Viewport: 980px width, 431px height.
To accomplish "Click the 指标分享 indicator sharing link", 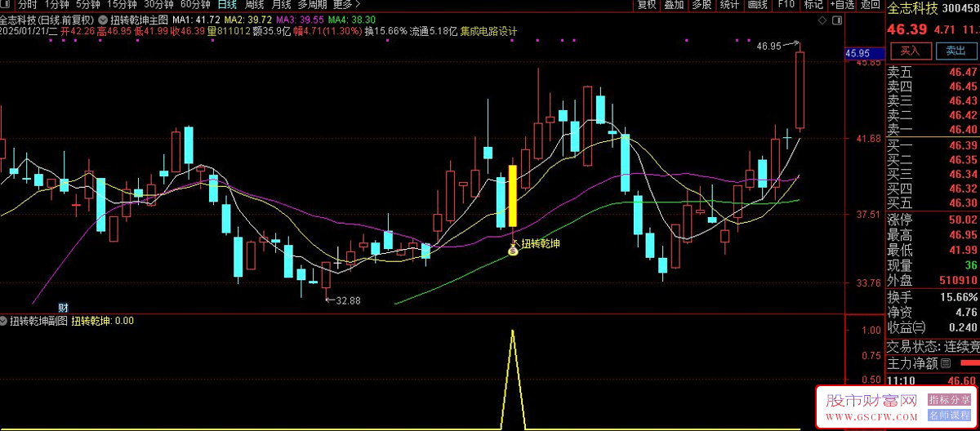I will pyautogui.click(x=950, y=400).
